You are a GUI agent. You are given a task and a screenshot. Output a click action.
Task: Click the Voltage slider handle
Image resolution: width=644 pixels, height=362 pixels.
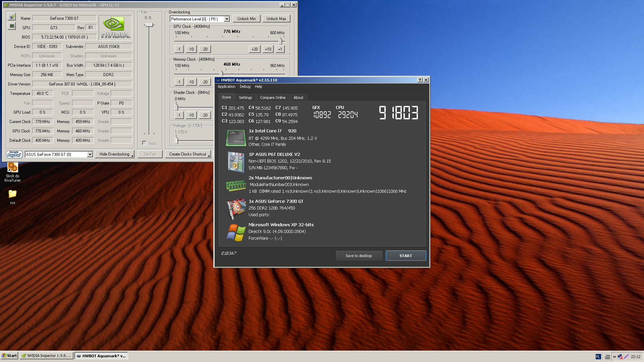176,140
